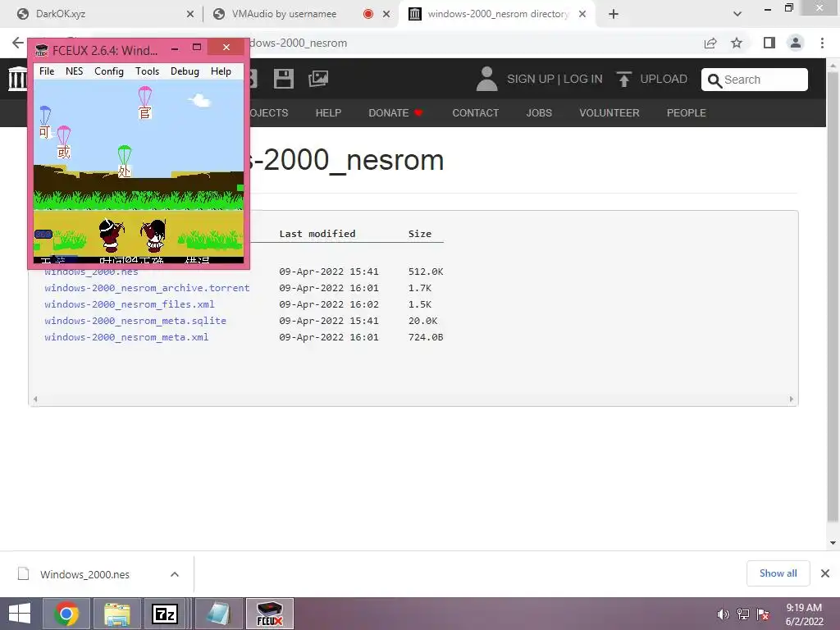Open 7-Zip from the taskbar
The image size is (840, 630).
click(x=165, y=614)
